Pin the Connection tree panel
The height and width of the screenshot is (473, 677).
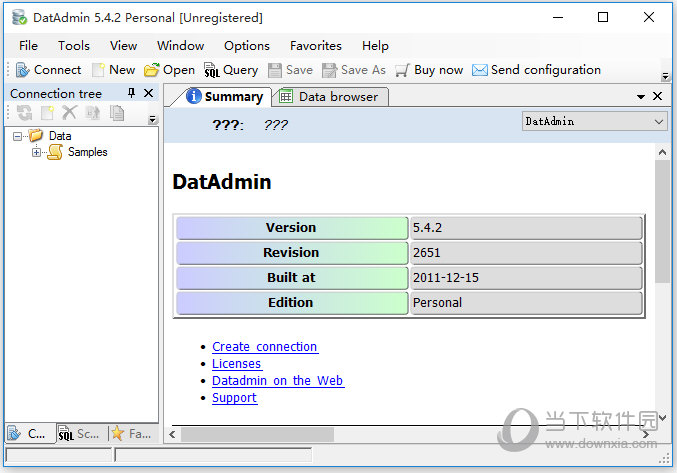pos(131,93)
